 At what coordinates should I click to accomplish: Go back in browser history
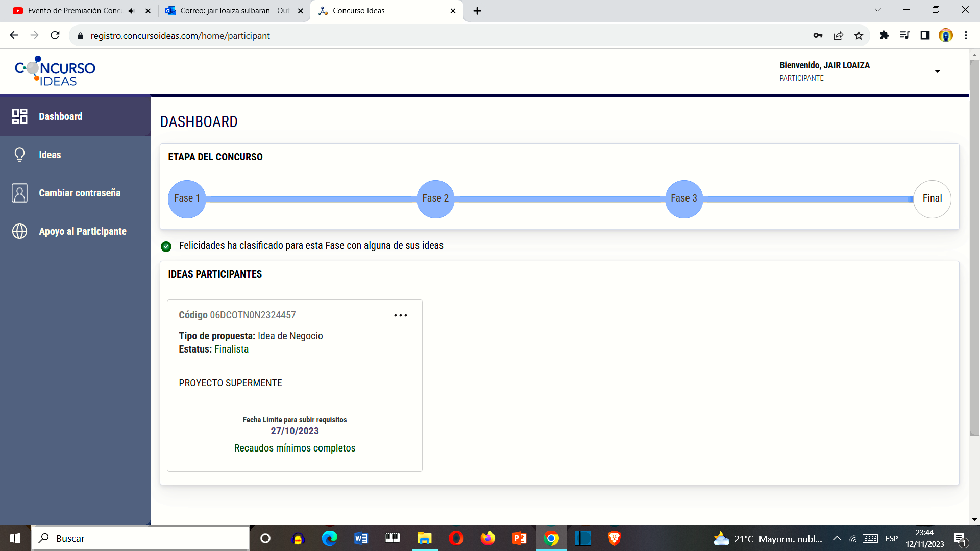point(14,35)
